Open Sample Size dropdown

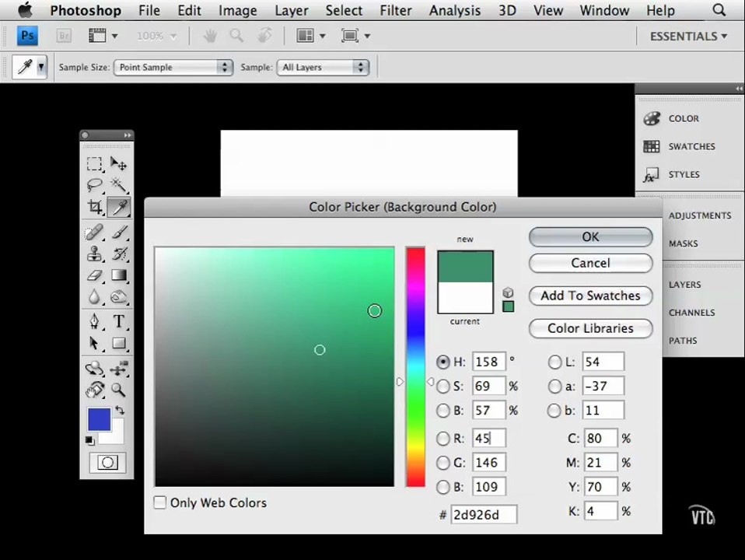[173, 67]
